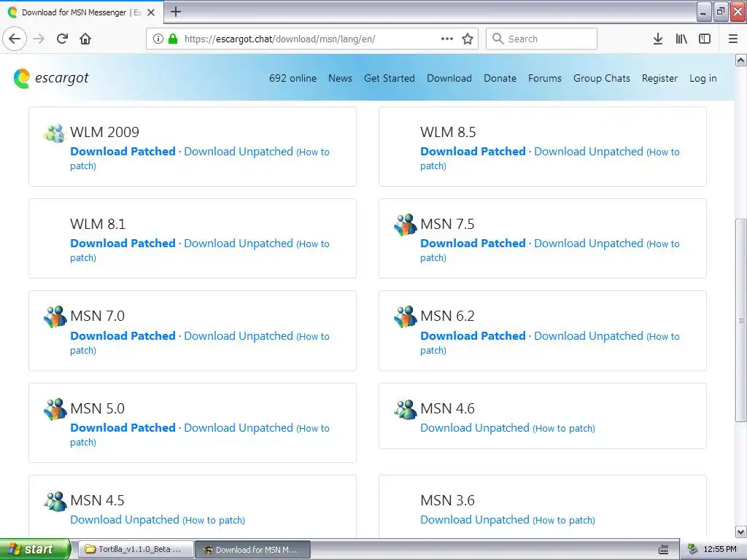Download Unpatched WLM 8.5
Screen dimensions: 747x560
(x=589, y=152)
